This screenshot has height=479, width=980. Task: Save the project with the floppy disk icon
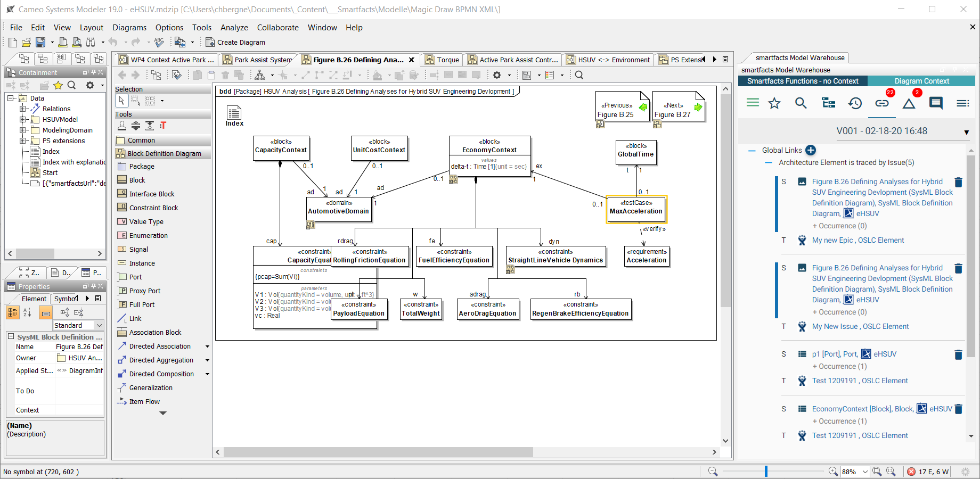pyautogui.click(x=40, y=42)
